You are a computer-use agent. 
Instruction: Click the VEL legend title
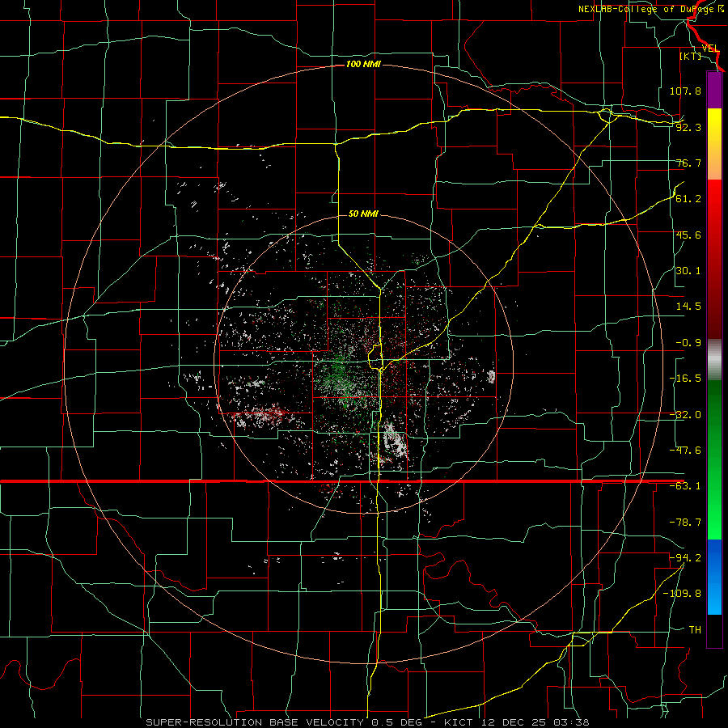click(x=711, y=49)
